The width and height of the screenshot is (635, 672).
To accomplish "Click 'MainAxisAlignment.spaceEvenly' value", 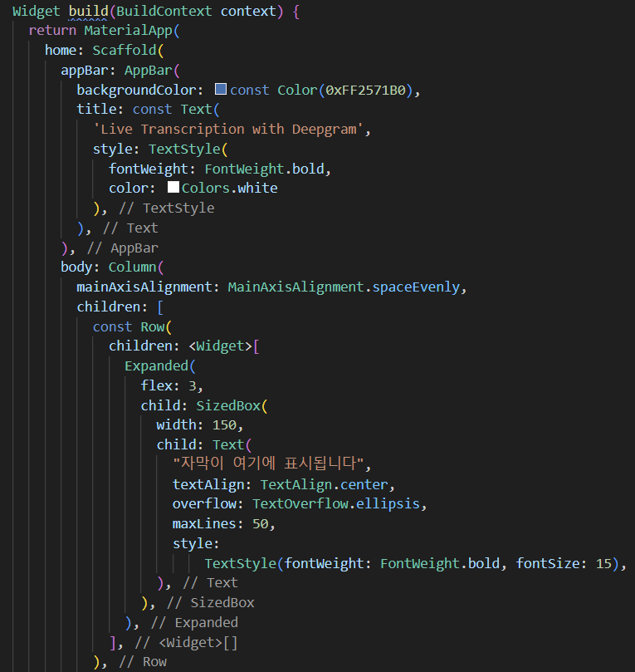I will [x=344, y=287].
